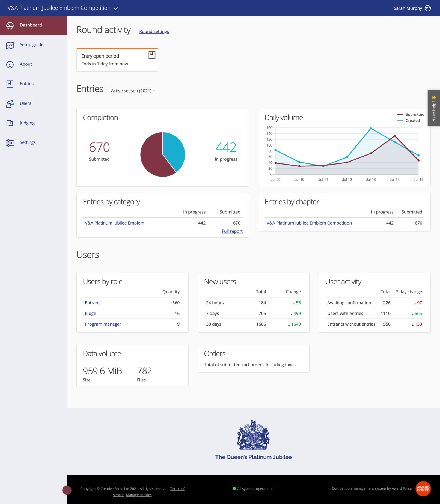Click the Judge role link
Screen dimensions: 440x504
(x=90, y=313)
